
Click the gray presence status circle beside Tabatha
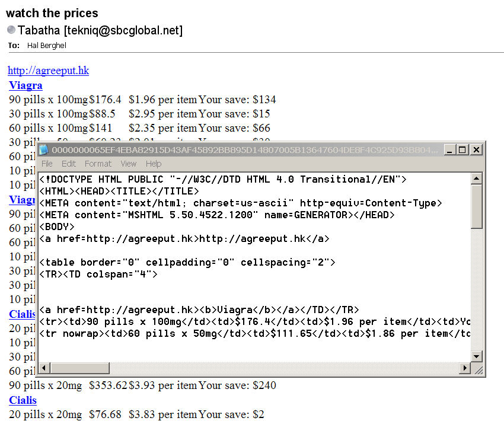point(11,30)
